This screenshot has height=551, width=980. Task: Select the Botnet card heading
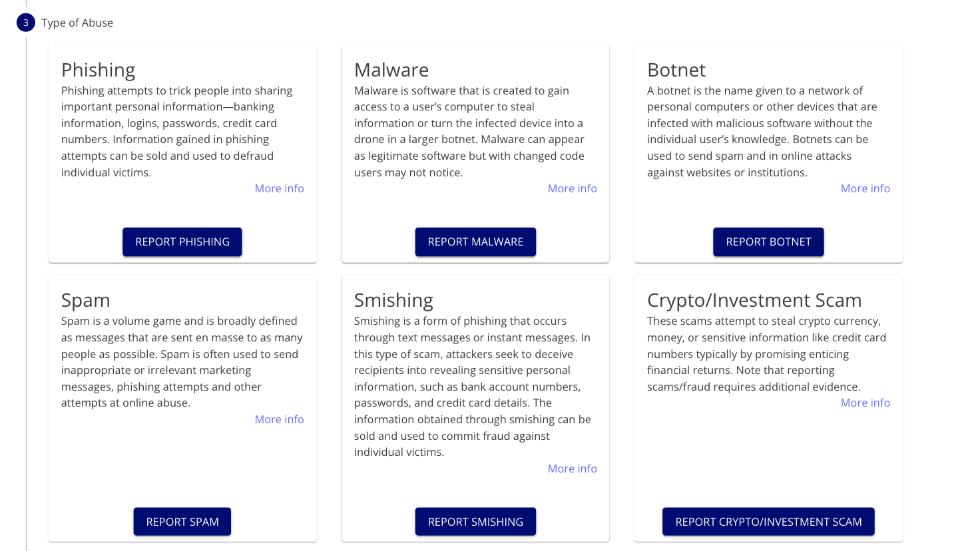point(676,70)
